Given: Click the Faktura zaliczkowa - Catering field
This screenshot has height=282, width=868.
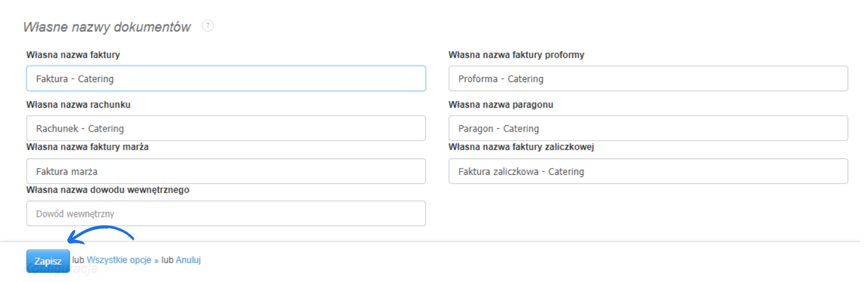Looking at the screenshot, I should click(x=648, y=171).
